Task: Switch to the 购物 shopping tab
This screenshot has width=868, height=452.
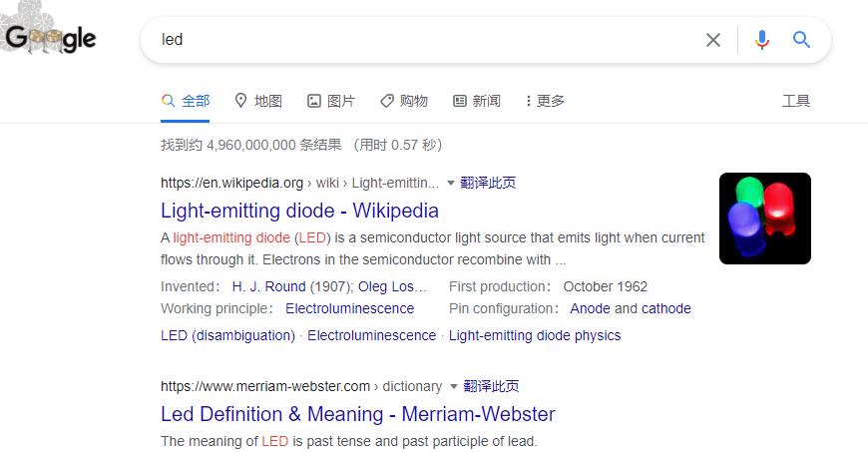Action: point(404,101)
